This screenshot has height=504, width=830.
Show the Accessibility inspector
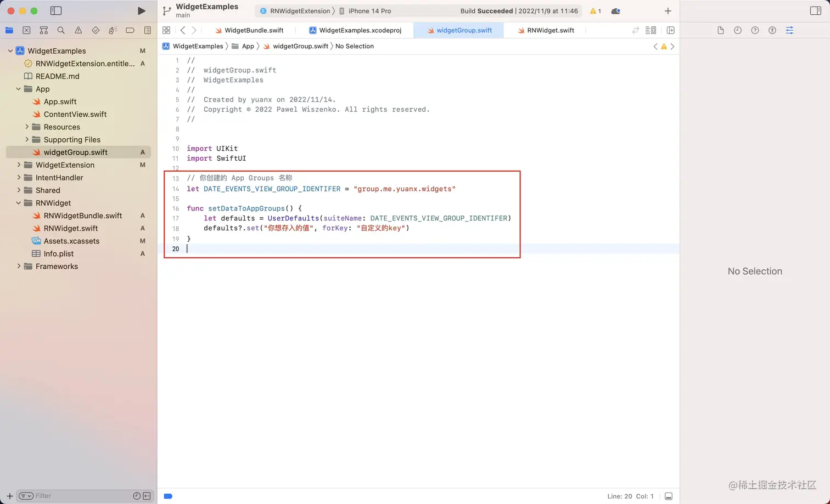(x=772, y=30)
